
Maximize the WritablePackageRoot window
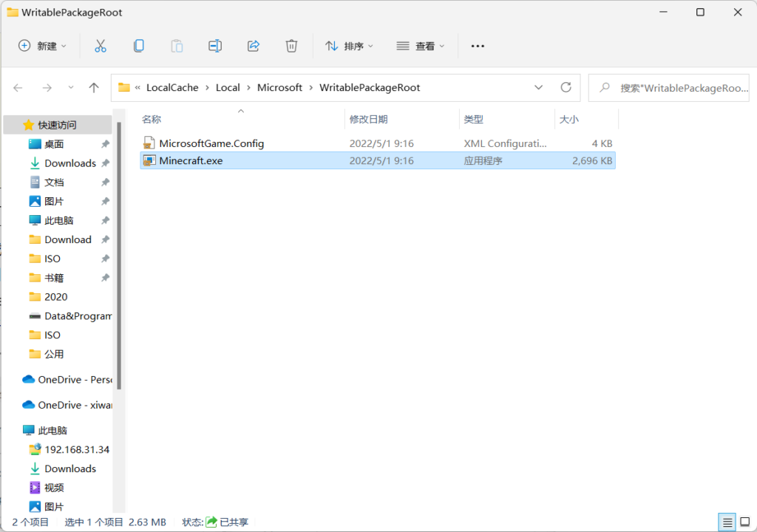click(x=700, y=13)
